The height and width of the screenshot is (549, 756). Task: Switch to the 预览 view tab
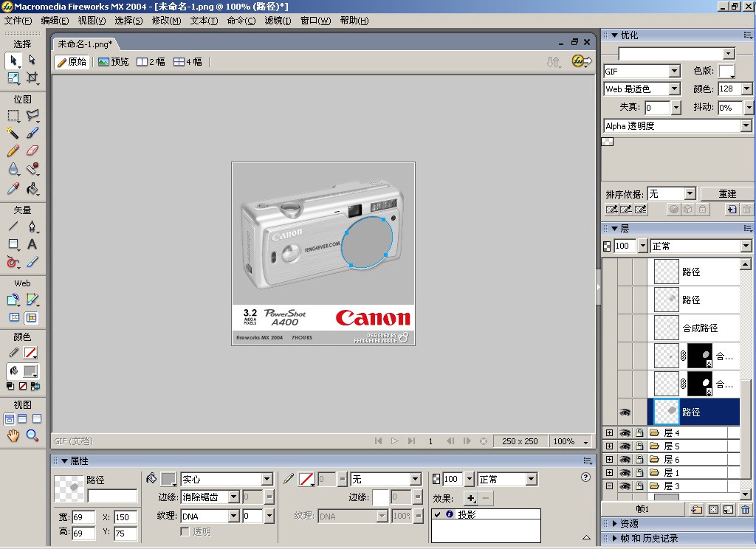click(114, 62)
